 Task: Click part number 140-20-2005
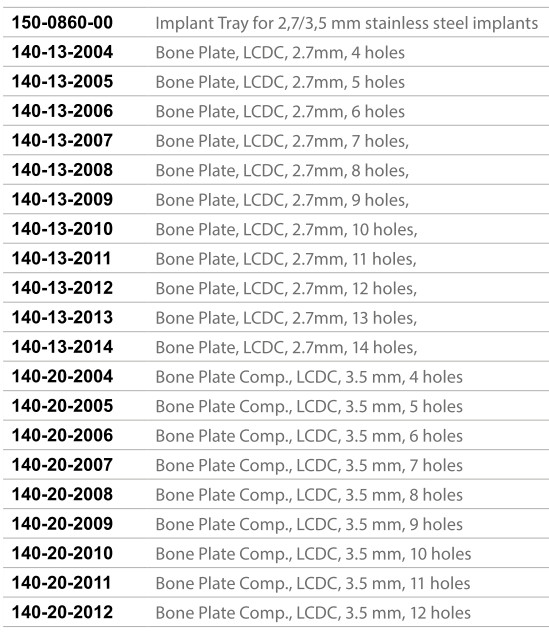tap(62, 406)
